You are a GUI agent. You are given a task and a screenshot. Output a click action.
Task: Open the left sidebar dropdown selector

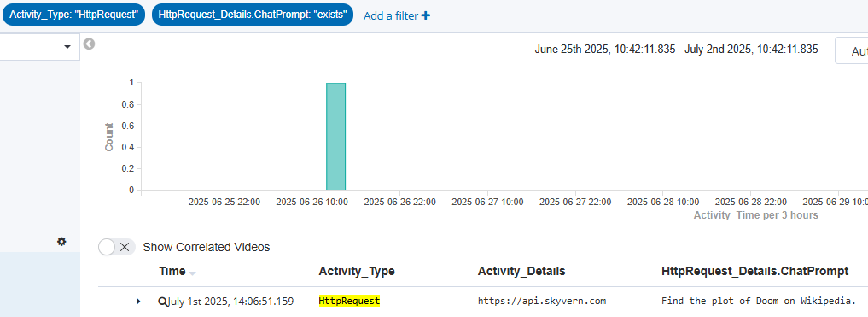(x=40, y=47)
